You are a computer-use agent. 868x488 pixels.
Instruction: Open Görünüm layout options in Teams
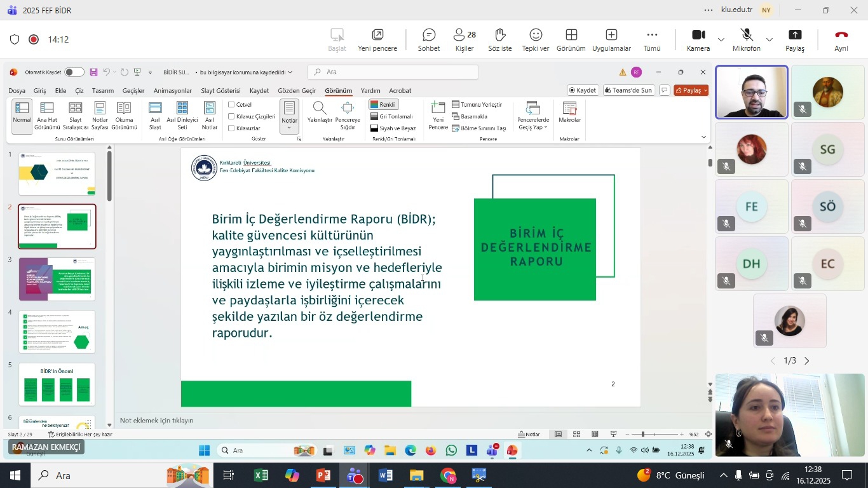click(x=571, y=40)
